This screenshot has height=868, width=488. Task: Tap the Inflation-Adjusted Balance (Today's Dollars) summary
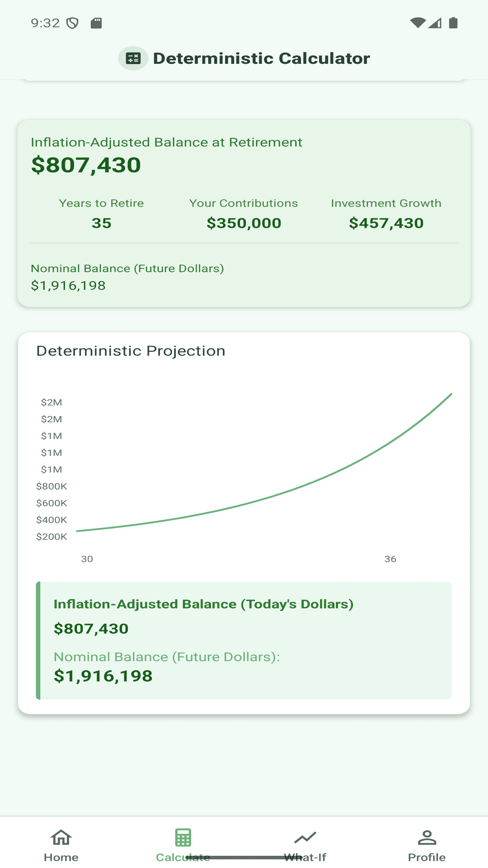pos(203,604)
